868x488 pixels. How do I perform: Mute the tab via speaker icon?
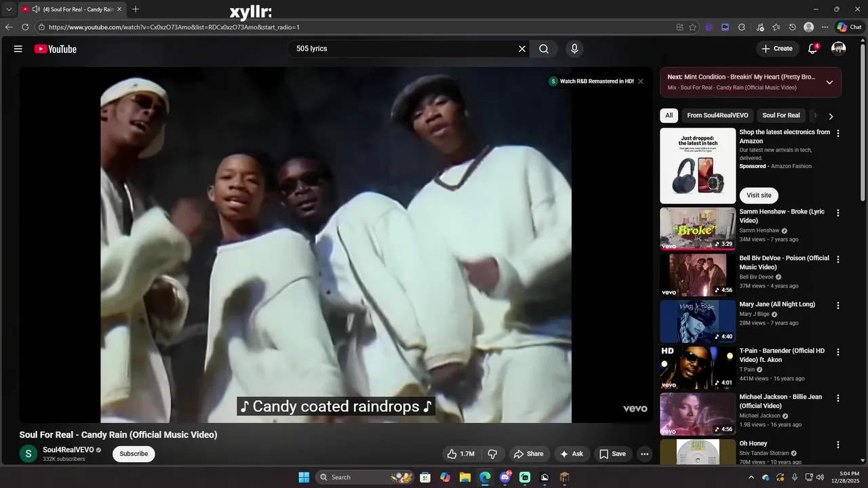[x=36, y=9]
